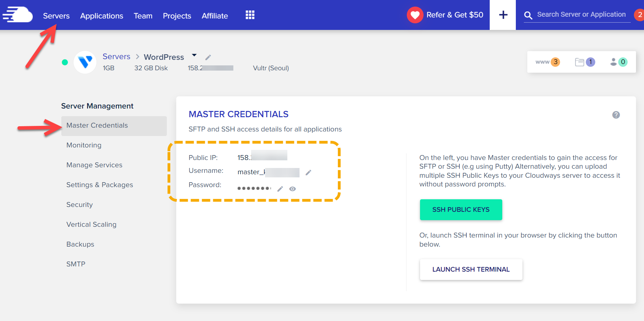Click the WordPress server name
The height and width of the screenshot is (321, 644).
tap(164, 57)
